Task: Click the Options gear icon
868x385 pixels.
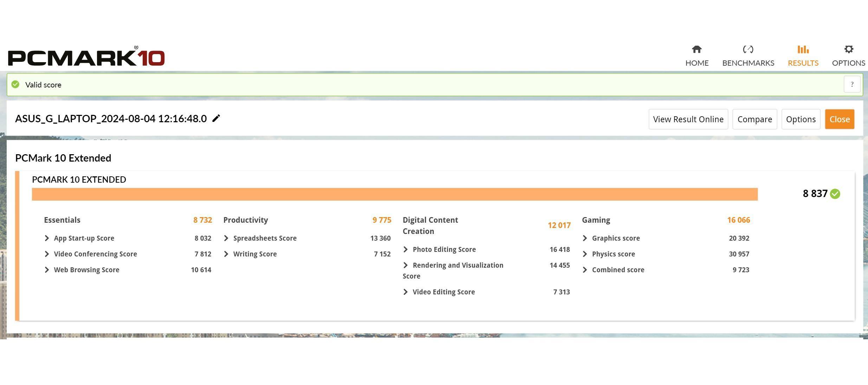Action: (x=849, y=49)
